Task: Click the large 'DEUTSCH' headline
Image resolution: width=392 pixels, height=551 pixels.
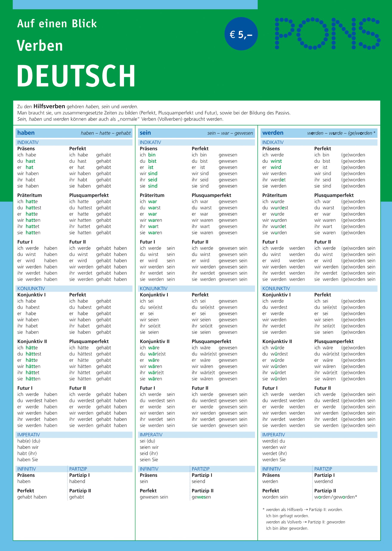Action: [76, 76]
